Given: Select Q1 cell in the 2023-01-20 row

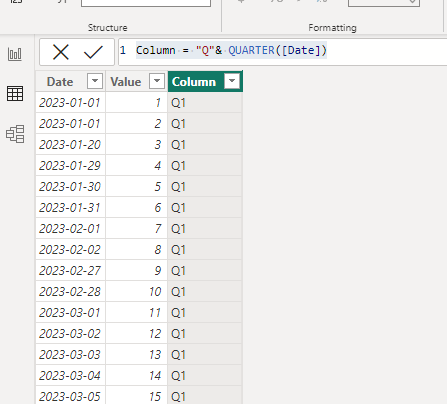Looking at the screenshot, I should click(205, 145).
